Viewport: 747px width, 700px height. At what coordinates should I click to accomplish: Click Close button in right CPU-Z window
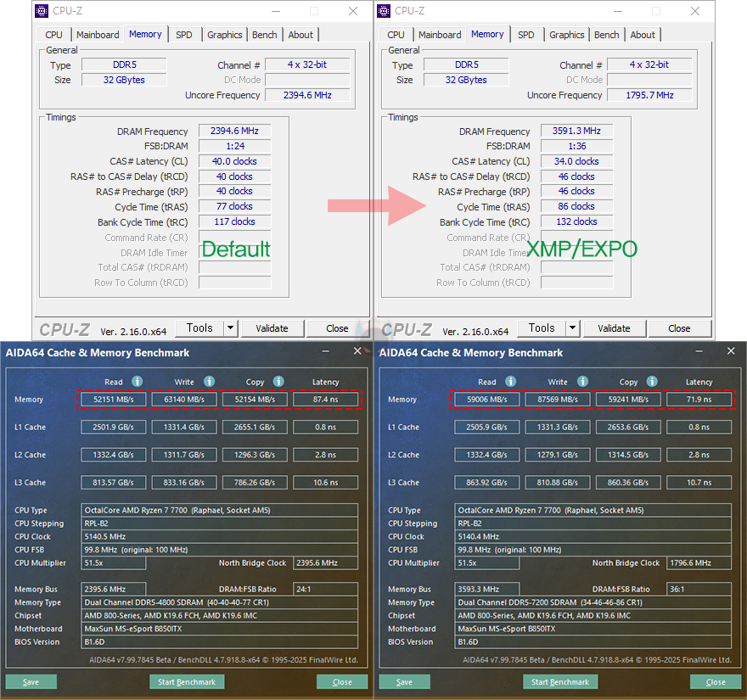[679, 328]
